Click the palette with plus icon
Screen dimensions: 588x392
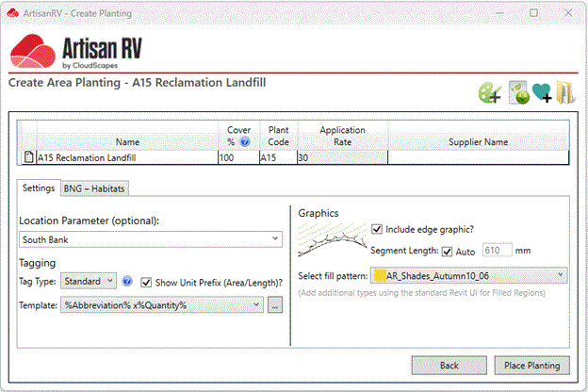pyautogui.click(x=490, y=92)
